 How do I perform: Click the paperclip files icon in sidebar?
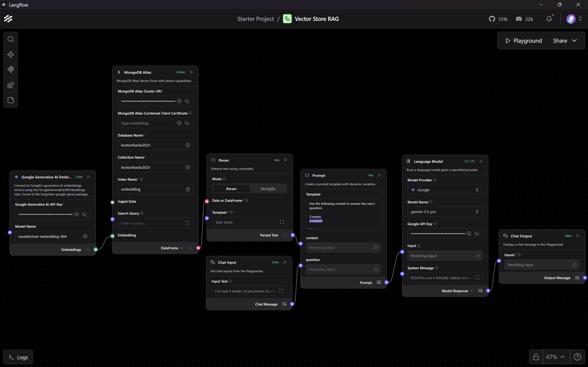point(10,70)
